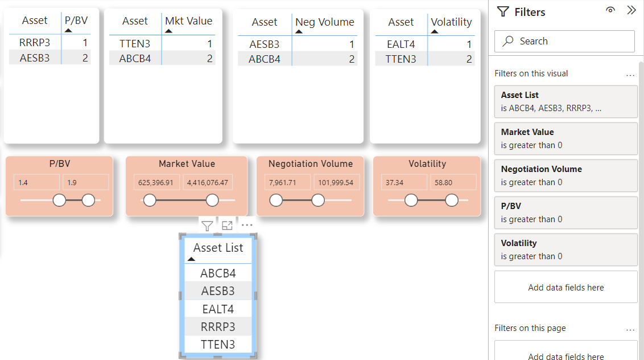Click the magnifier icon in filter search
Screen dimensions: 644x360
[x=508, y=41]
